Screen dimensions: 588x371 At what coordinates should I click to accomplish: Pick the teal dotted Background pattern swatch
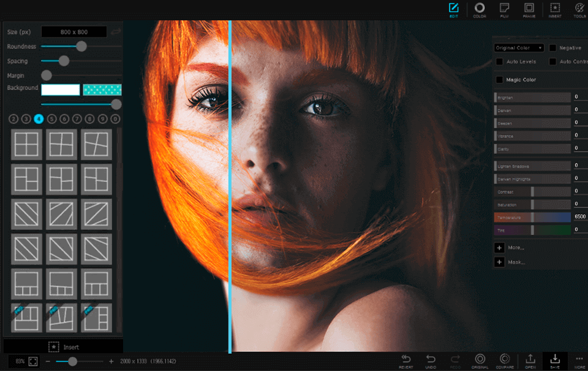[102, 90]
